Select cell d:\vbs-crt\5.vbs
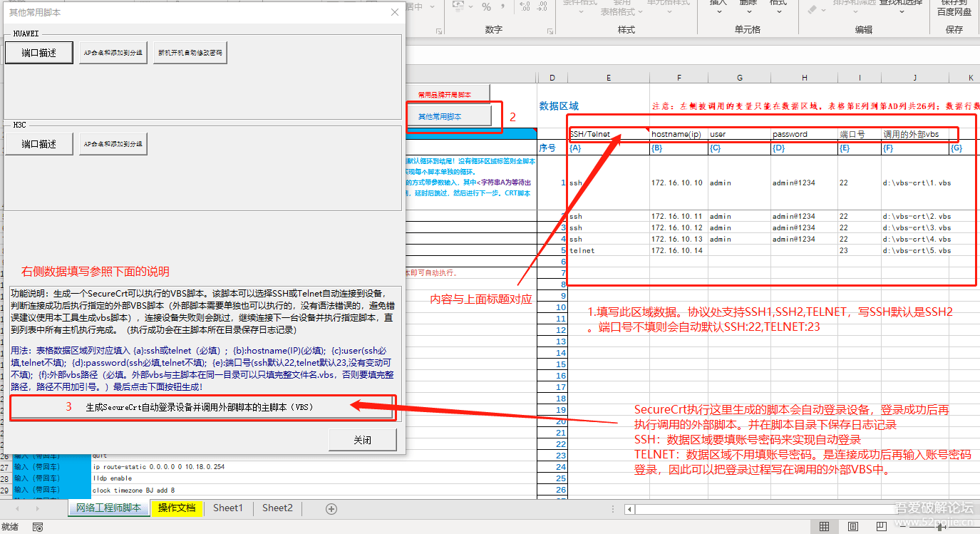Screen dimensions: 980x534 pyautogui.click(x=914, y=251)
